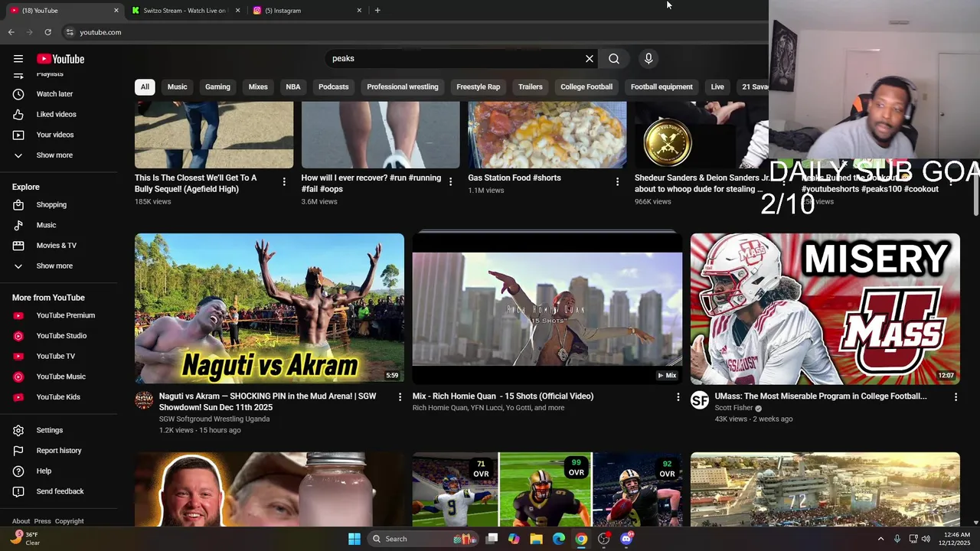Open Scott Fisher channel name link
This screenshot has width=980, height=551.
pyautogui.click(x=733, y=408)
